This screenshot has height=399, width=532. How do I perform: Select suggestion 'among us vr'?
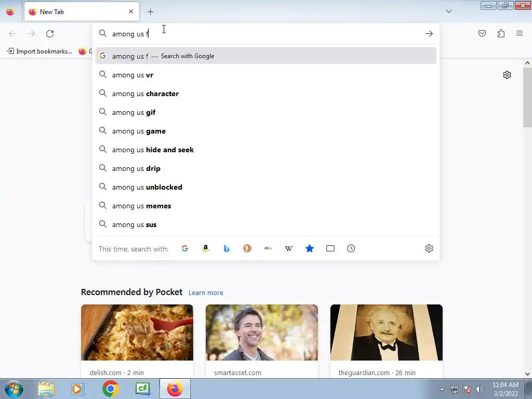point(266,75)
